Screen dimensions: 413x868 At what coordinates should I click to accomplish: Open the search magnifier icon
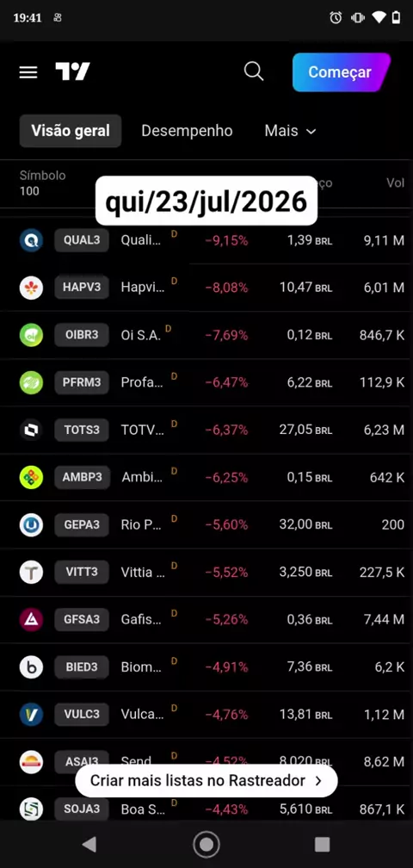[x=254, y=71]
